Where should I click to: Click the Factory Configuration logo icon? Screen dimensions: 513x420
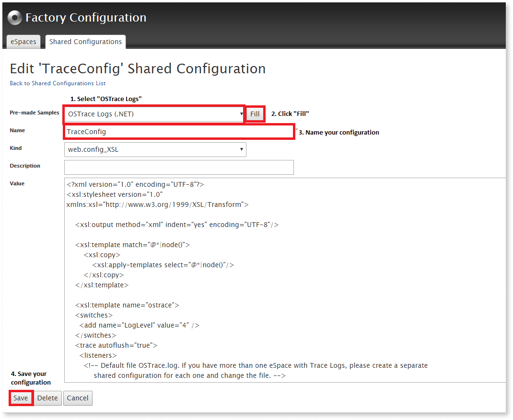15,18
